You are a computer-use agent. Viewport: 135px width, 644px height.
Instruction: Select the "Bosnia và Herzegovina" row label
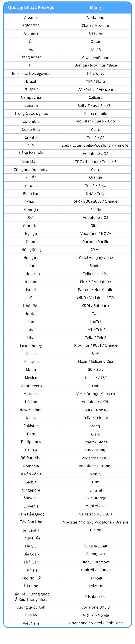31,74
